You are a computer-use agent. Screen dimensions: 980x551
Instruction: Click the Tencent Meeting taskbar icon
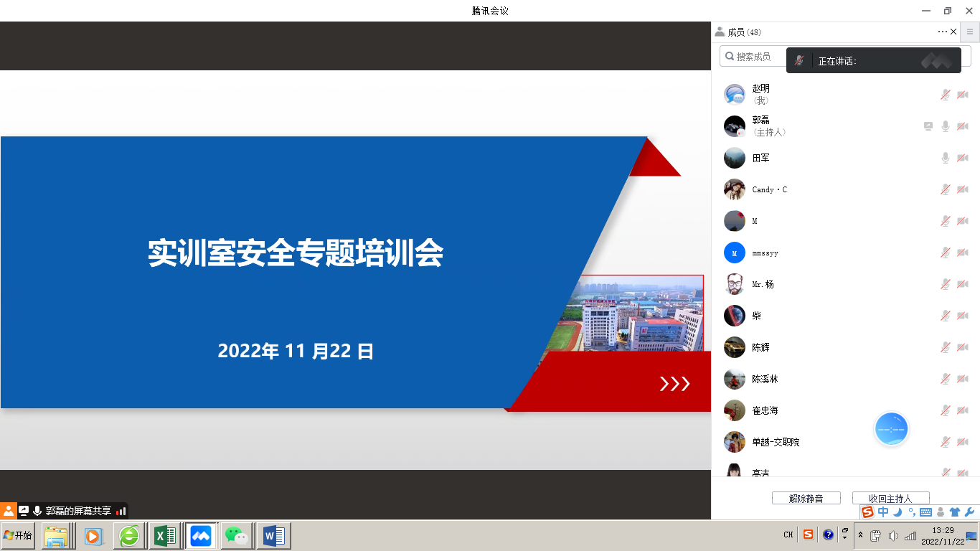point(201,535)
